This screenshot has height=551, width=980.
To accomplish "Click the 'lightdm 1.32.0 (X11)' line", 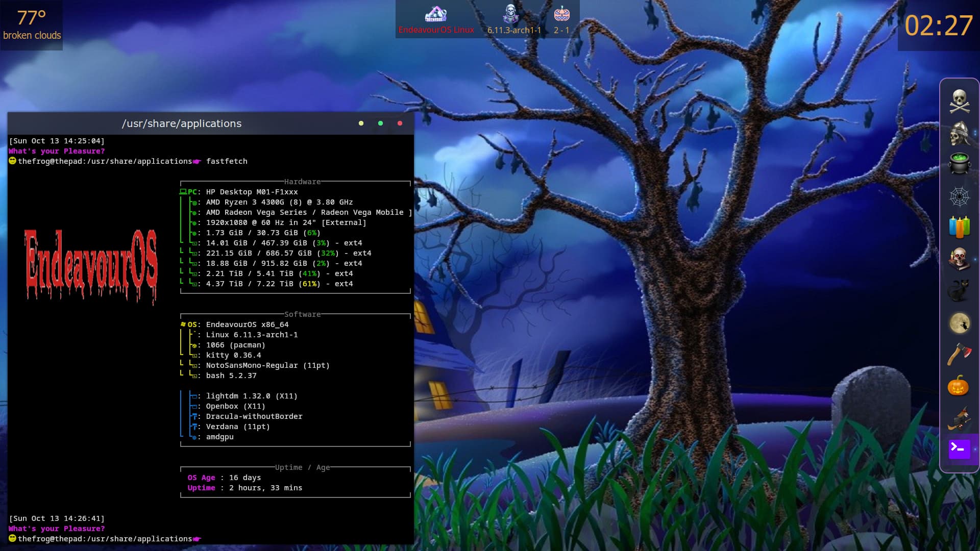I will click(252, 396).
